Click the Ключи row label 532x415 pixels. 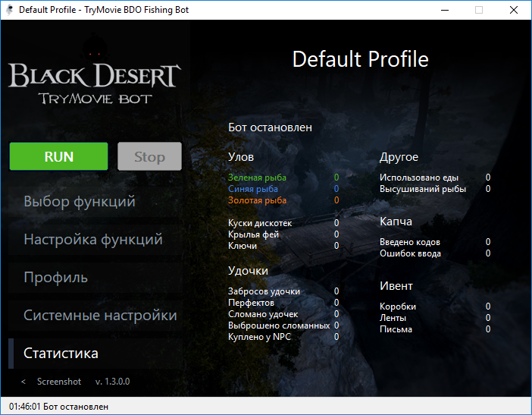tap(243, 246)
